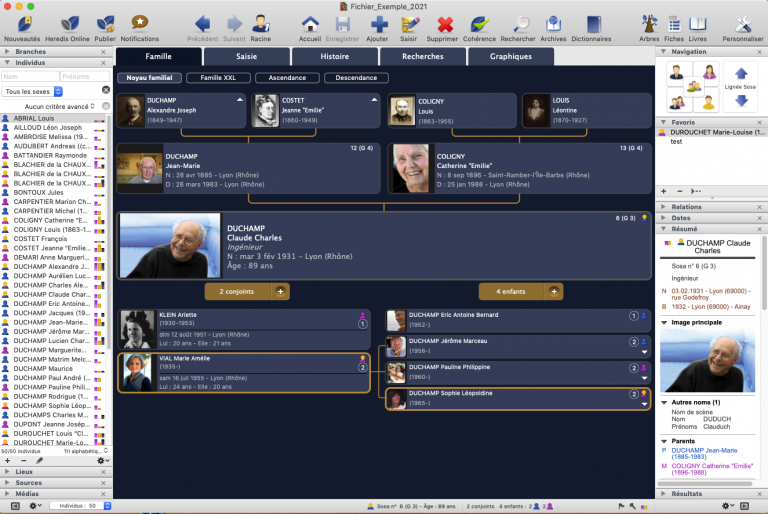Expand the Lieux panel

coord(24,471)
